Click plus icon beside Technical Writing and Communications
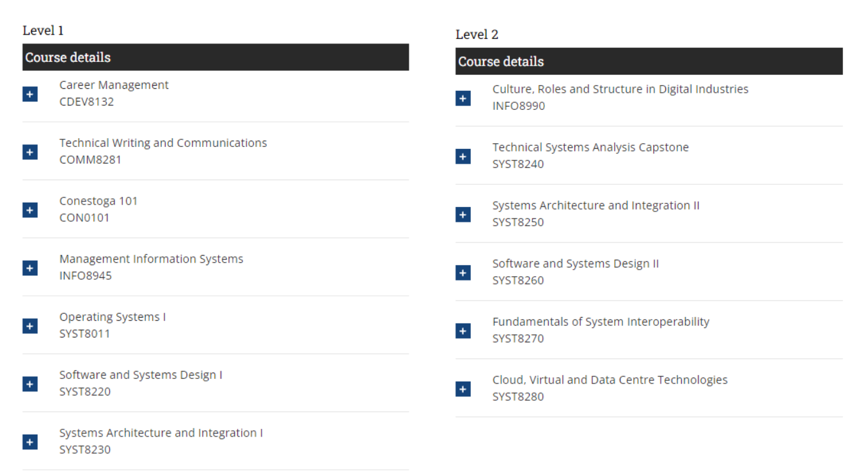The height and width of the screenshot is (471, 868). click(30, 152)
